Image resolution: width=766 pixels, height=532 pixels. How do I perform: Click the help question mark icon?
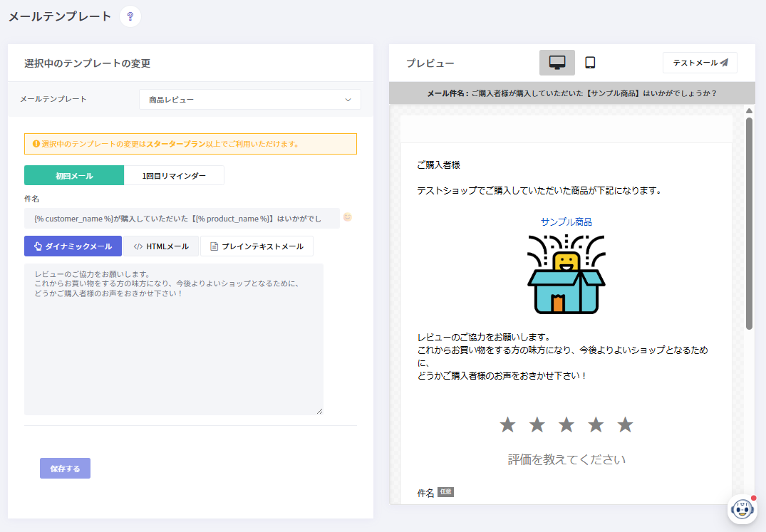pyautogui.click(x=130, y=16)
